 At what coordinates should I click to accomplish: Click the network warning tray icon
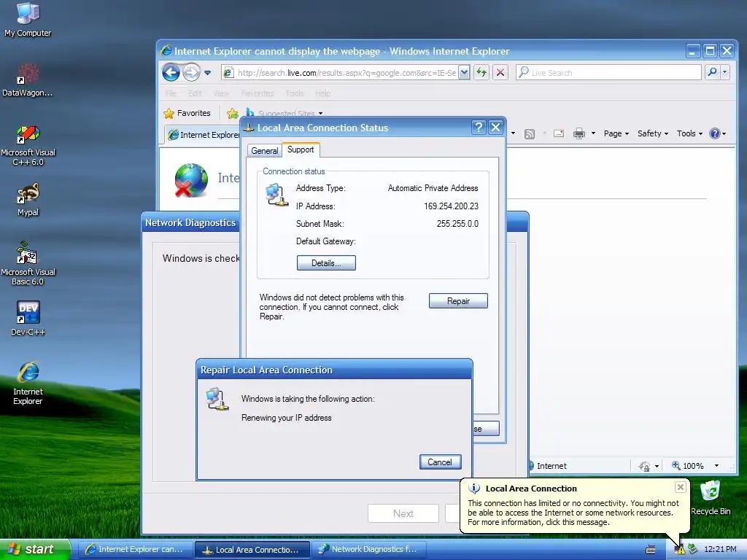(x=679, y=550)
